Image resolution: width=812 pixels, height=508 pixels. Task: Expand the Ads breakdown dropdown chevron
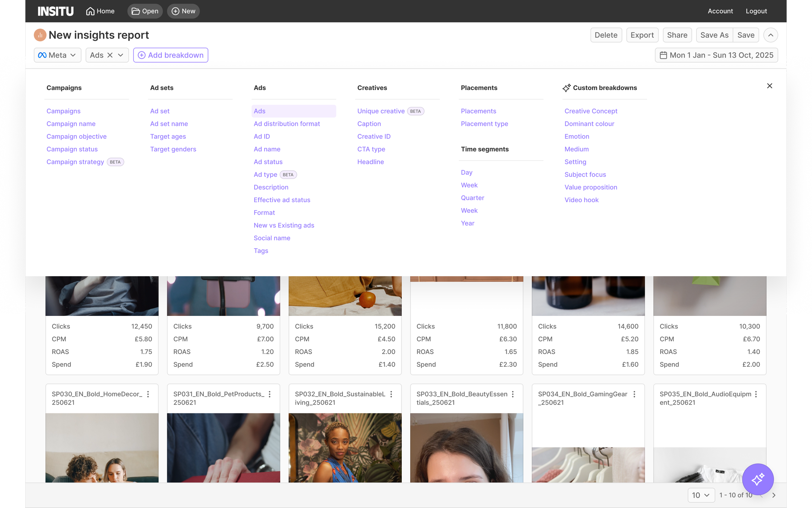(x=121, y=55)
